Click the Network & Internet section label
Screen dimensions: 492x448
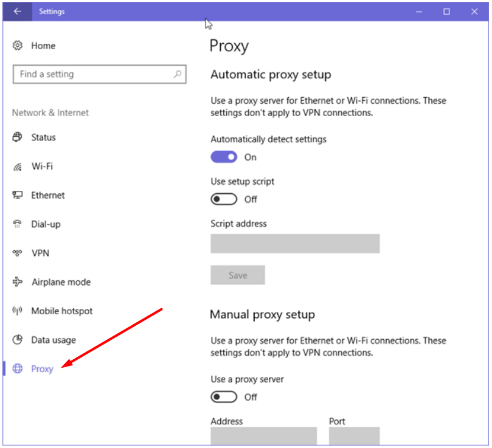tap(50, 112)
